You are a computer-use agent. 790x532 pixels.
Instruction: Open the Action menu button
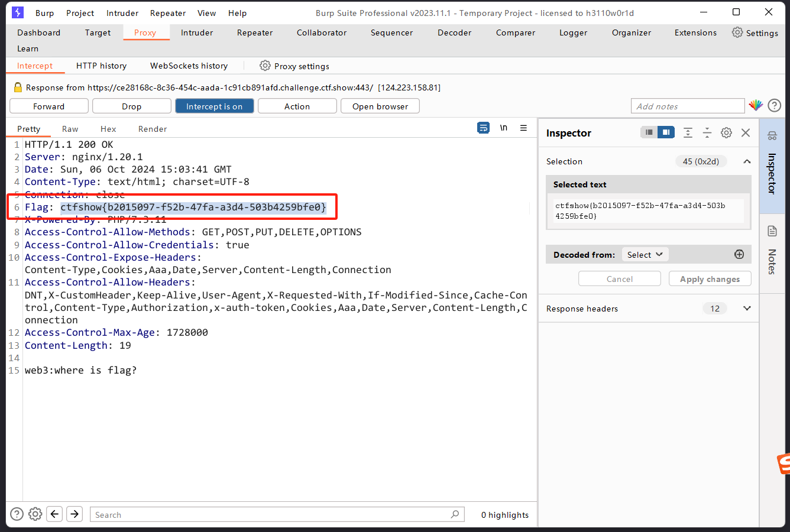click(297, 106)
